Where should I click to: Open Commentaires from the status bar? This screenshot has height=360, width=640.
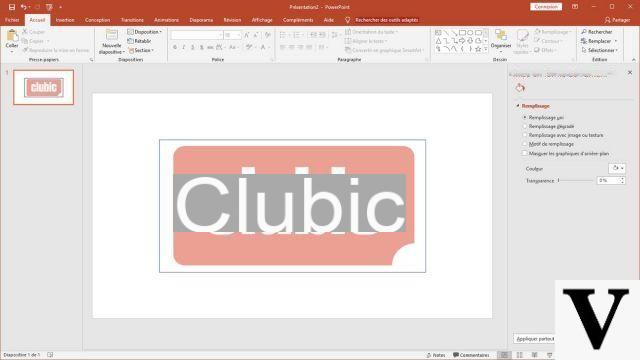pos(471,355)
